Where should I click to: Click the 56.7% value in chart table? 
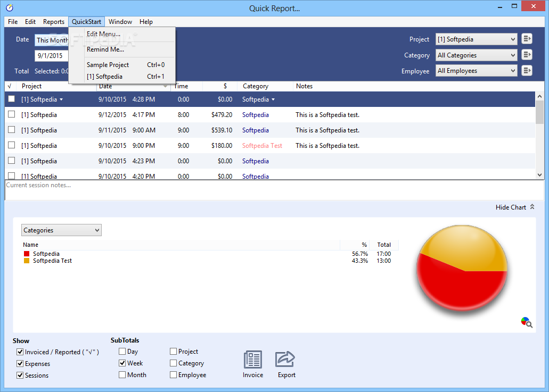[x=360, y=254]
